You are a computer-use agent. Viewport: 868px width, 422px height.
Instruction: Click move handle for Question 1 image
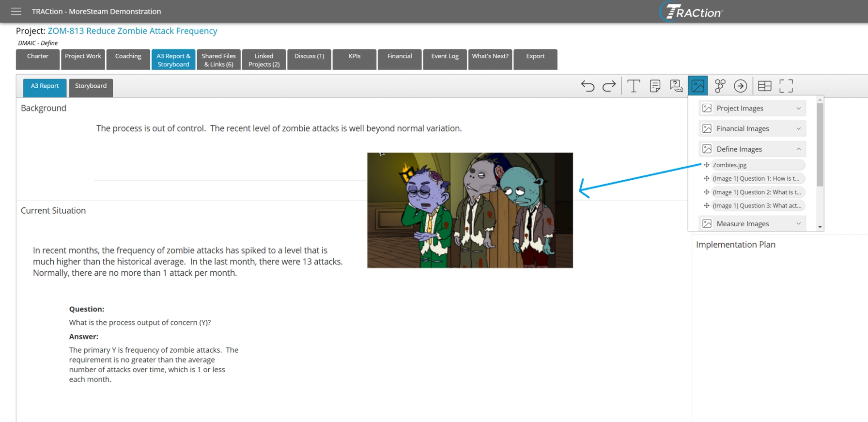pyautogui.click(x=707, y=178)
